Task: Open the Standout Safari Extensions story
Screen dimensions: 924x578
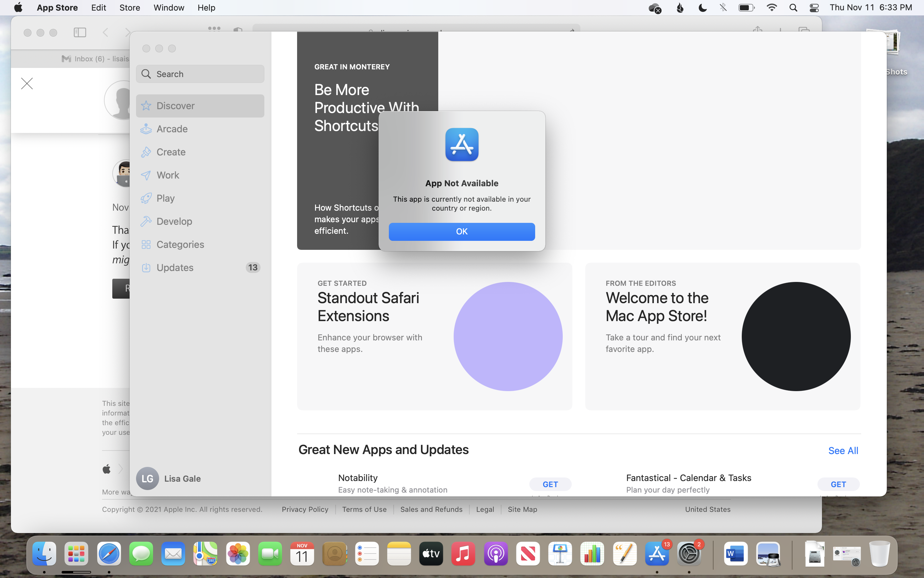Action: (x=434, y=337)
